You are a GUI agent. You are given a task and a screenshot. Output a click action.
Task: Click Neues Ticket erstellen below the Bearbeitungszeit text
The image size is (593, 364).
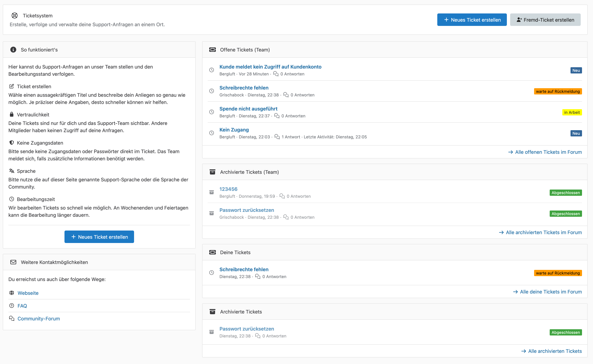point(99,237)
